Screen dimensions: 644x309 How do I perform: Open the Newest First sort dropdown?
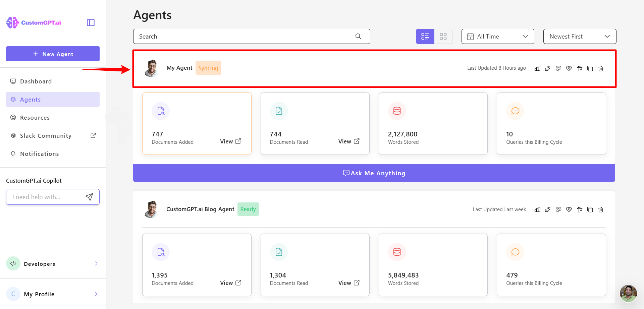(x=580, y=36)
